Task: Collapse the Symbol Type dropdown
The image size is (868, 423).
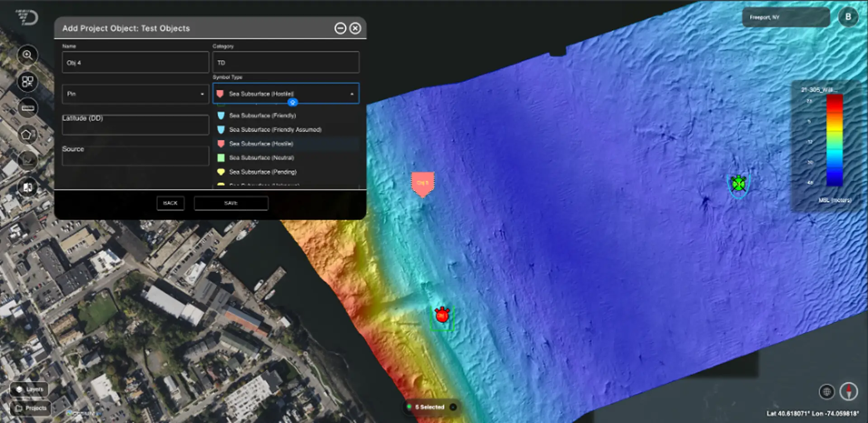Action: (x=352, y=94)
